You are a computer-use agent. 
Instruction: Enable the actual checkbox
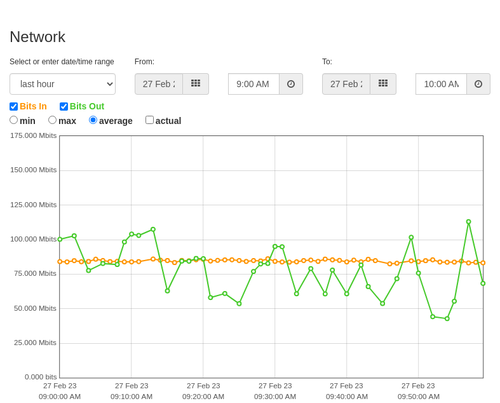click(x=150, y=120)
